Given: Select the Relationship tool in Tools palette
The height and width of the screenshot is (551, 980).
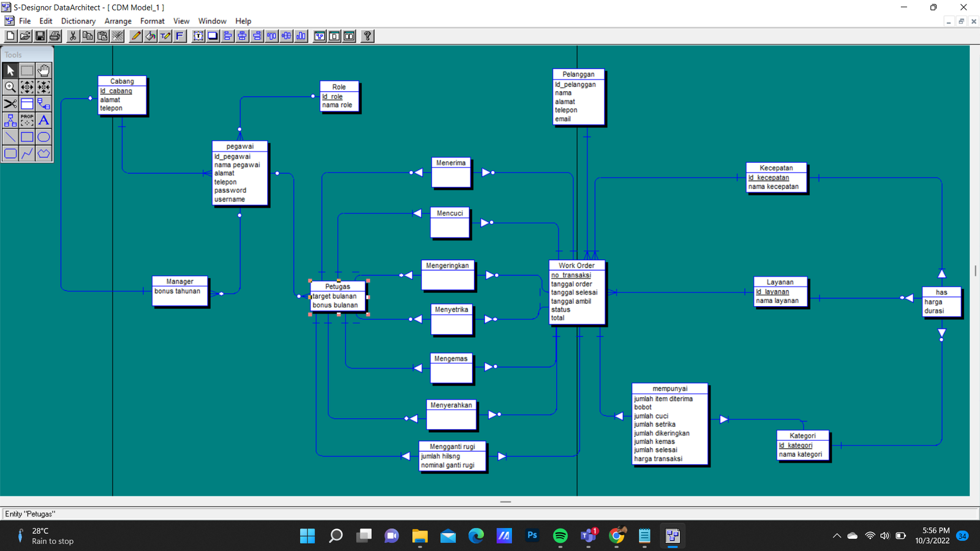Looking at the screenshot, I should [43, 103].
